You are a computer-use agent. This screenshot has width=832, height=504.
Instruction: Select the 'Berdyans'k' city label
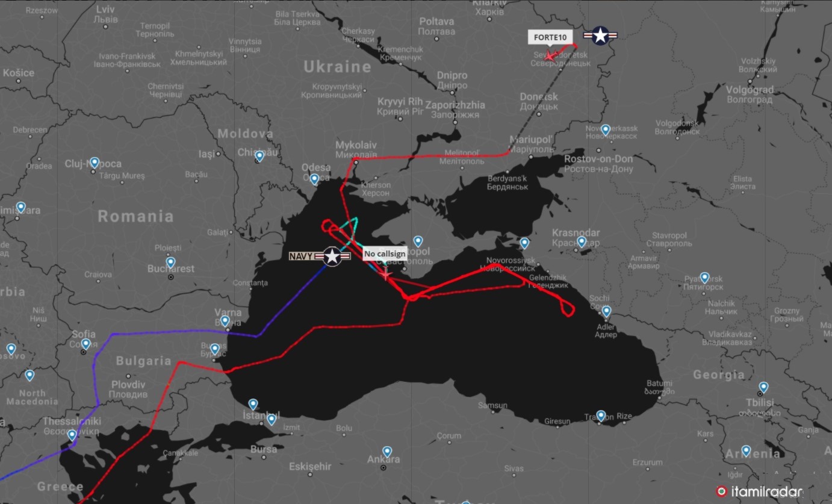507,179
